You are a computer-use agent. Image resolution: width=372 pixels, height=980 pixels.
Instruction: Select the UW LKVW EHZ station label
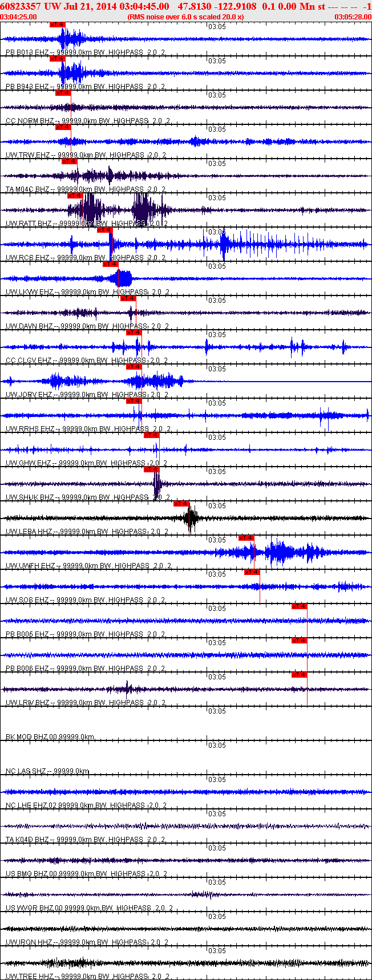click(x=87, y=292)
